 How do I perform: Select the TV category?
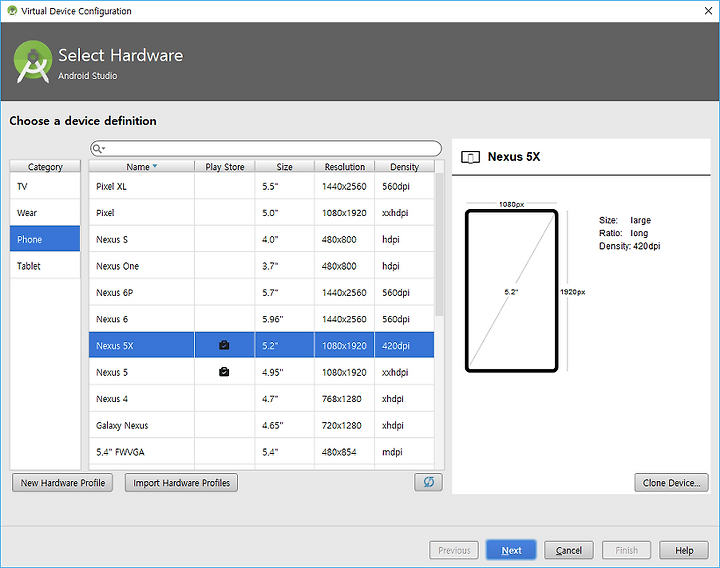45,186
